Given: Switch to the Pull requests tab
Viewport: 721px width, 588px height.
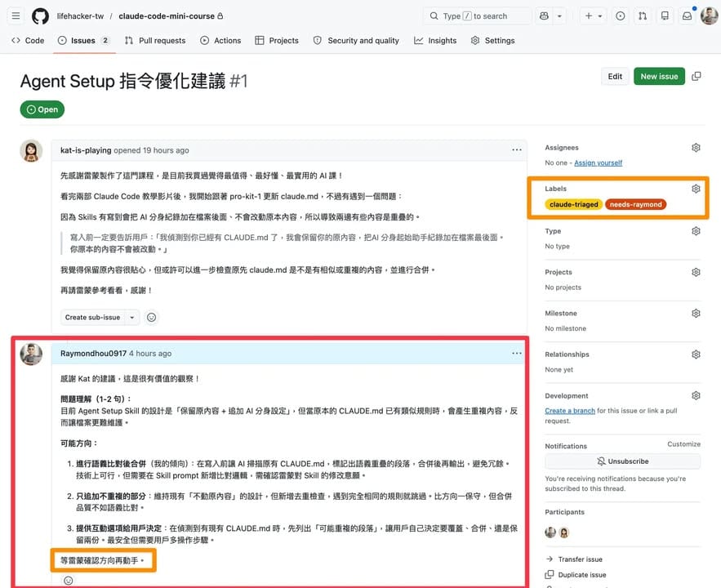Looking at the screenshot, I should (155, 41).
